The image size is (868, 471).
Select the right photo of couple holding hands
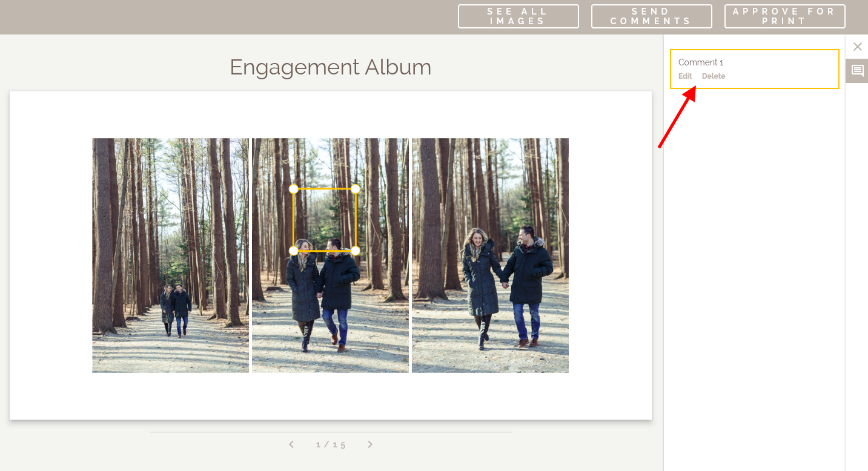click(x=490, y=255)
